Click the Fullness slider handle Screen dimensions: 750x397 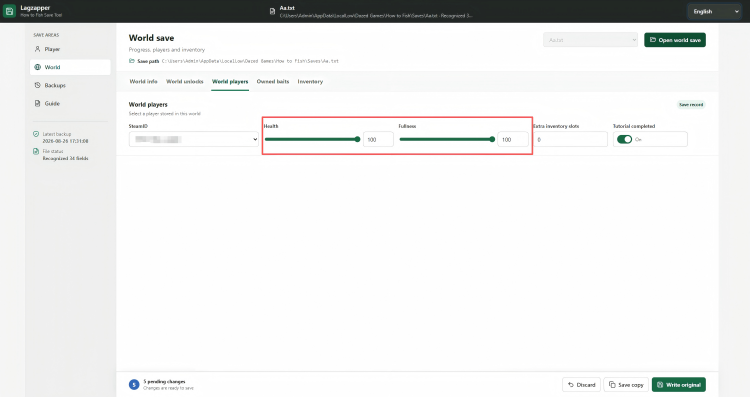tap(492, 139)
